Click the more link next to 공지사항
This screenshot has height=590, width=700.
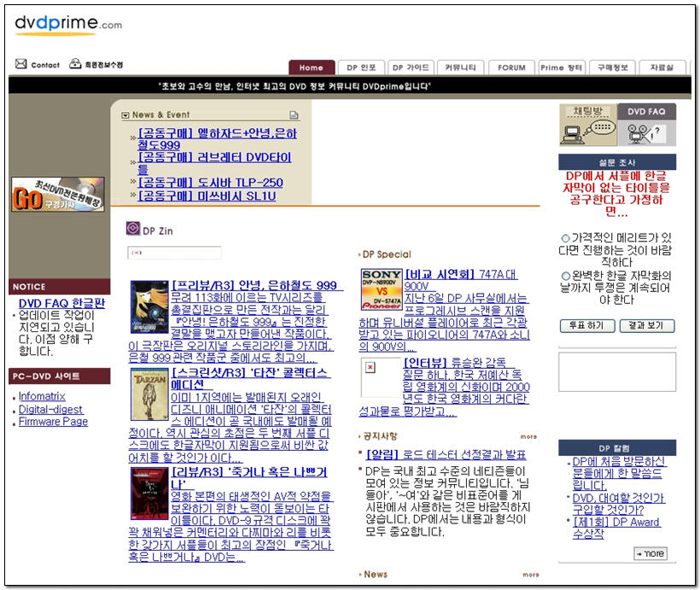tap(528, 437)
